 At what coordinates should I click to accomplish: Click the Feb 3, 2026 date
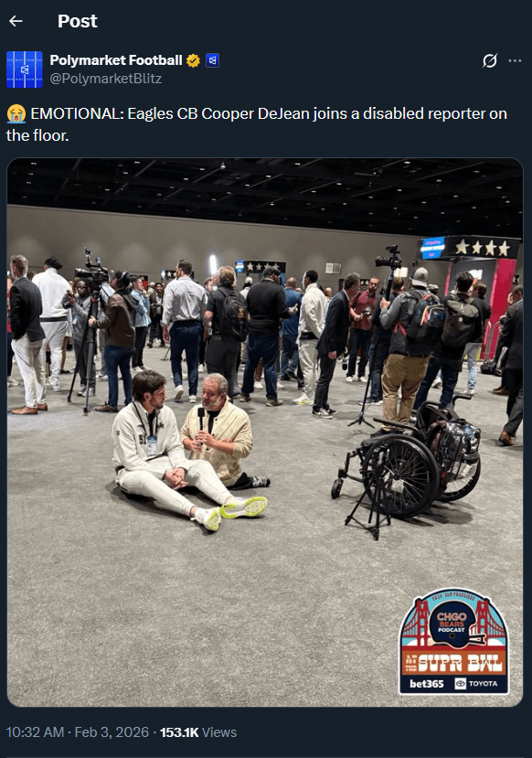click(x=112, y=732)
